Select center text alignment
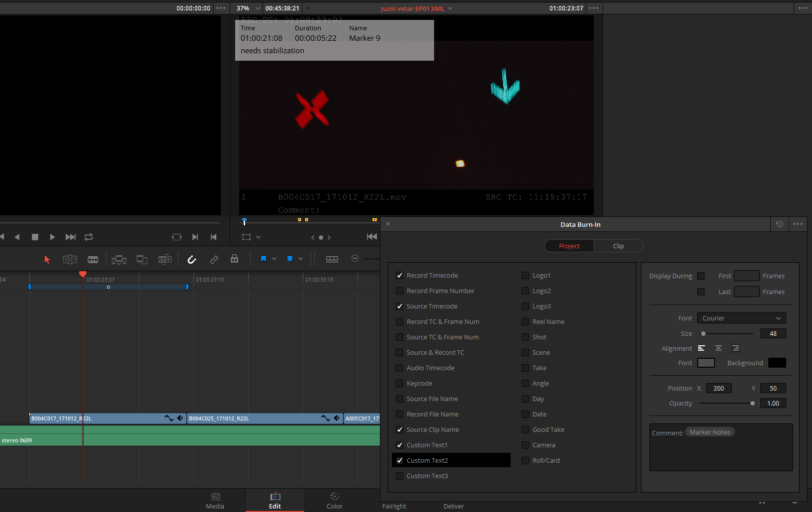Image resolution: width=812 pixels, height=512 pixels. 718,348
